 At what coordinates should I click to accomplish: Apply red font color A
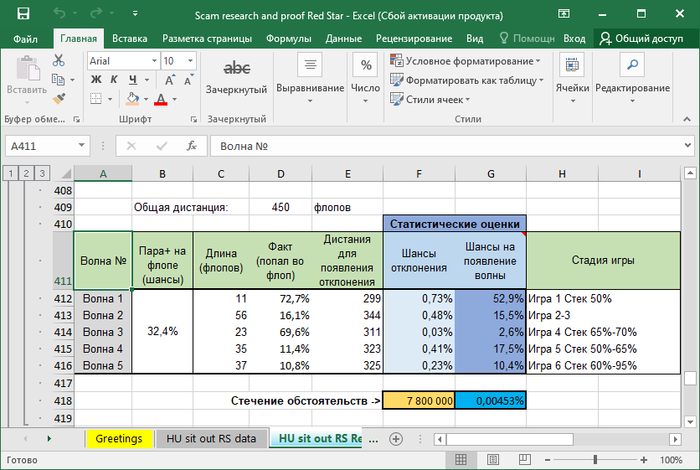tap(161, 99)
